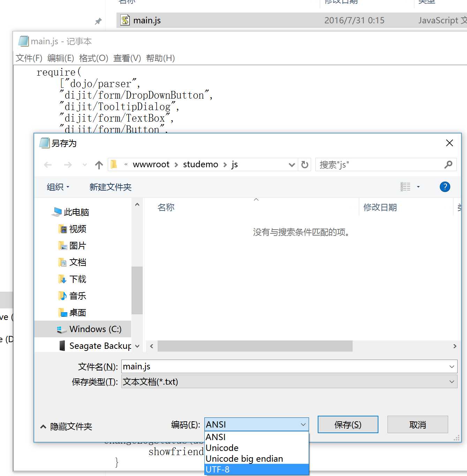Collapse folders with 隐藏文件夹
This screenshot has height=476, width=467.
[x=66, y=427]
